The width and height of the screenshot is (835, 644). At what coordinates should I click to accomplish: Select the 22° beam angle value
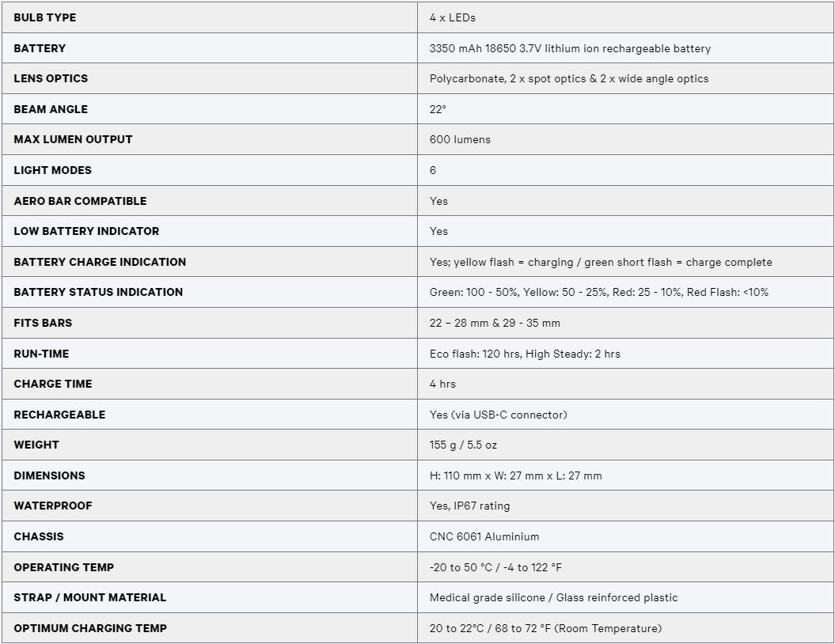tap(438, 109)
